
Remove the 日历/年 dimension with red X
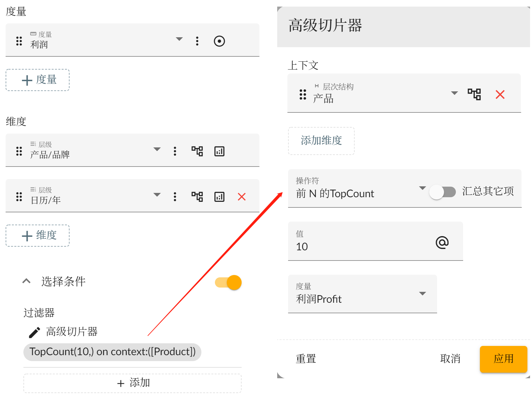coord(242,197)
